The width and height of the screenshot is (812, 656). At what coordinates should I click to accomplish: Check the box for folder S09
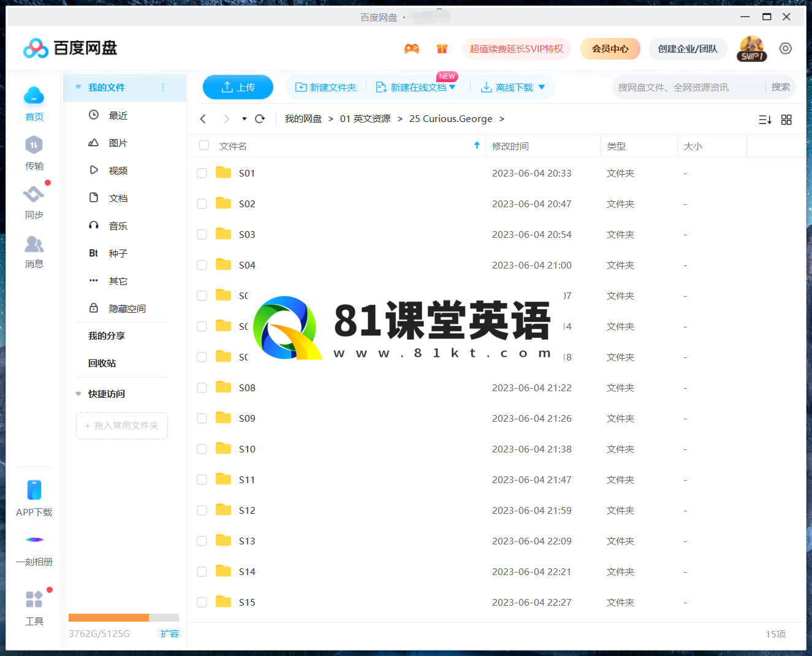(x=202, y=419)
